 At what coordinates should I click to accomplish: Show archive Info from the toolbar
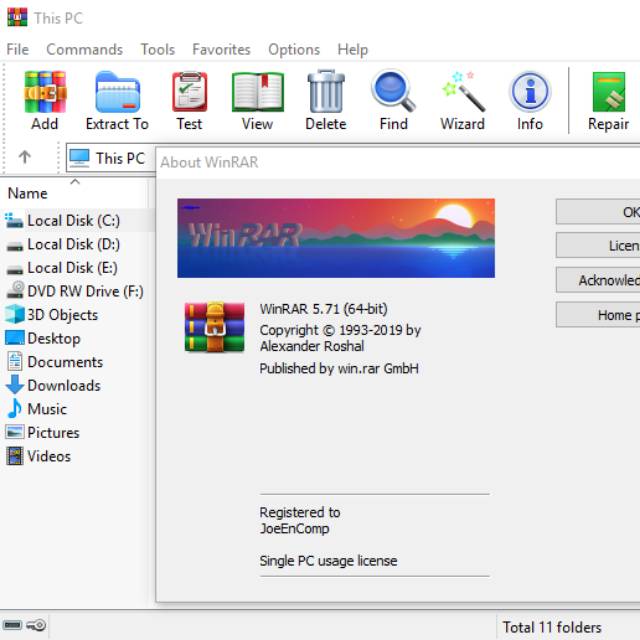point(530,92)
